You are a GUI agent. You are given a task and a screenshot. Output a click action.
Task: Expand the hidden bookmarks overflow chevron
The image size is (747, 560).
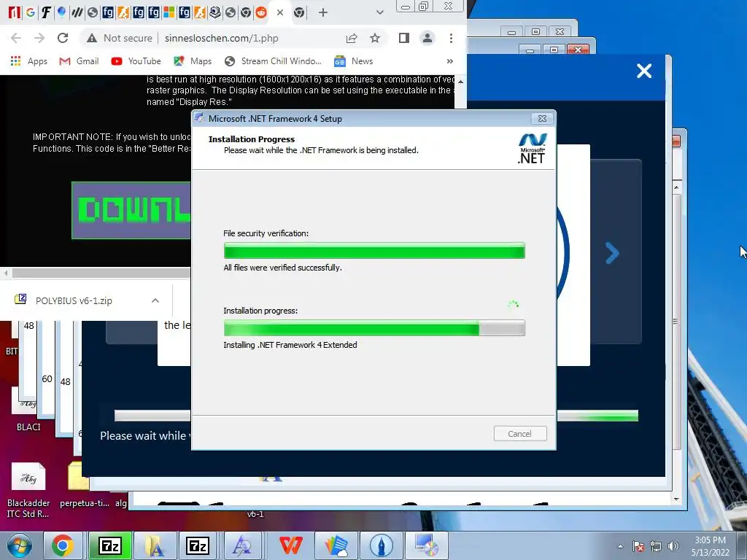449,61
